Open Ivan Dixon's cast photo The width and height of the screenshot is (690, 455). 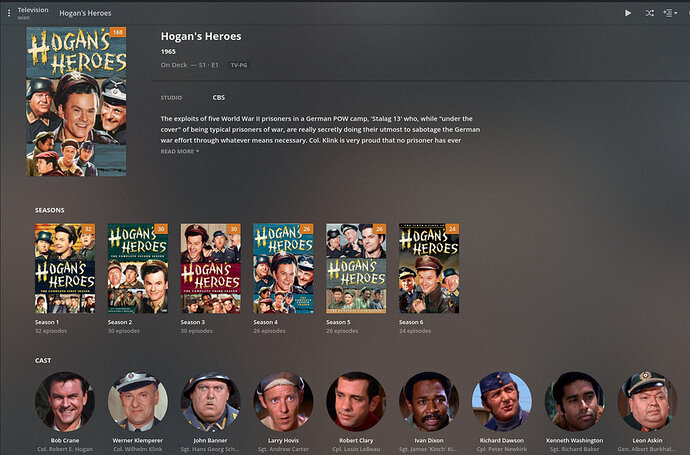click(x=429, y=402)
